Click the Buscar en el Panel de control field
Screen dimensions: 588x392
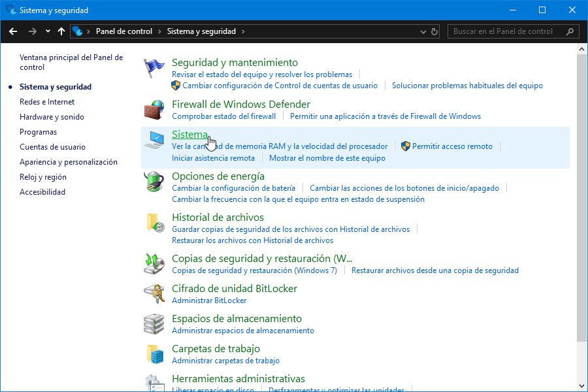513,31
